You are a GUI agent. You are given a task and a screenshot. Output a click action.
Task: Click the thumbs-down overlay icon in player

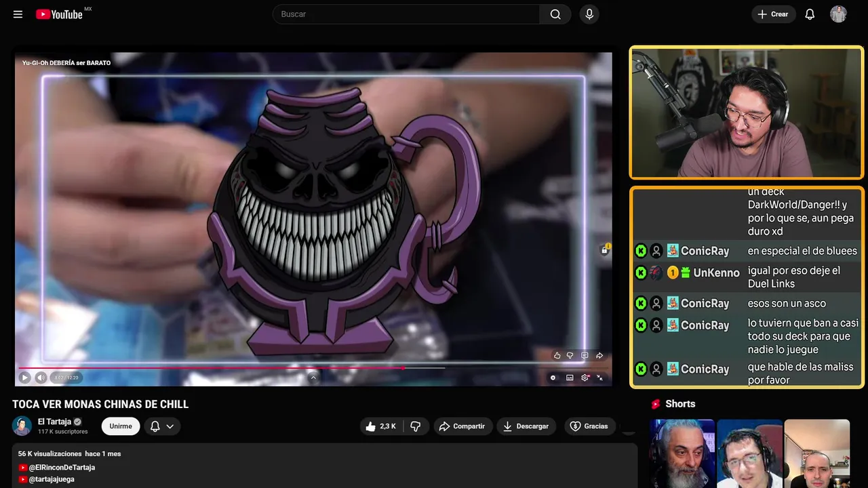pyautogui.click(x=570, y=355)
